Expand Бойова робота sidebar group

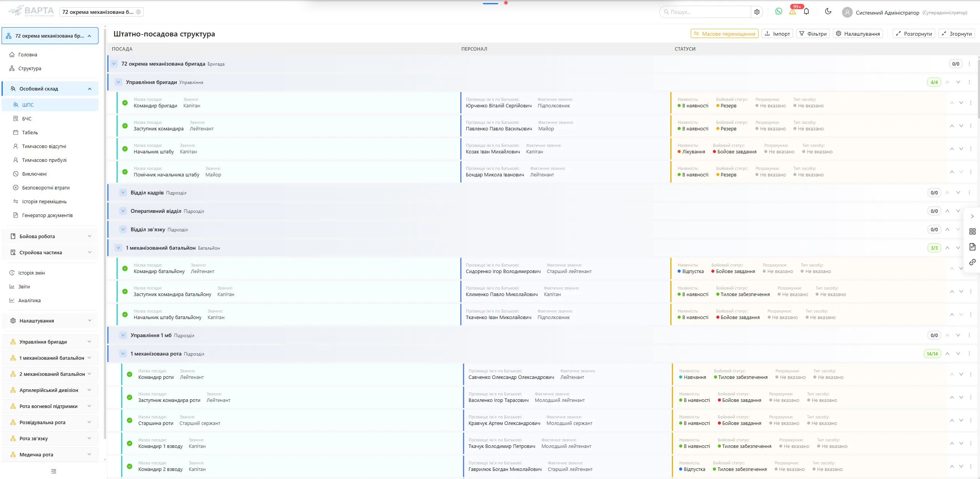coord(50,236)
